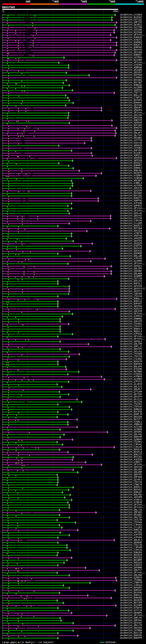Select the UniRef100_A7QUT1 label

[x=131, y=40]
